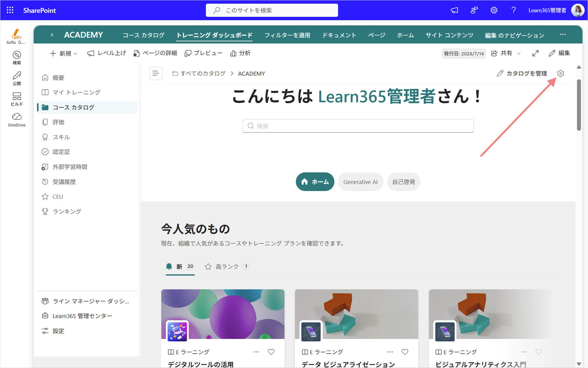This screenshot has width=588, height=368.
Task: Open 認定証 in the sidebar
Action: [x=87, y=152]
